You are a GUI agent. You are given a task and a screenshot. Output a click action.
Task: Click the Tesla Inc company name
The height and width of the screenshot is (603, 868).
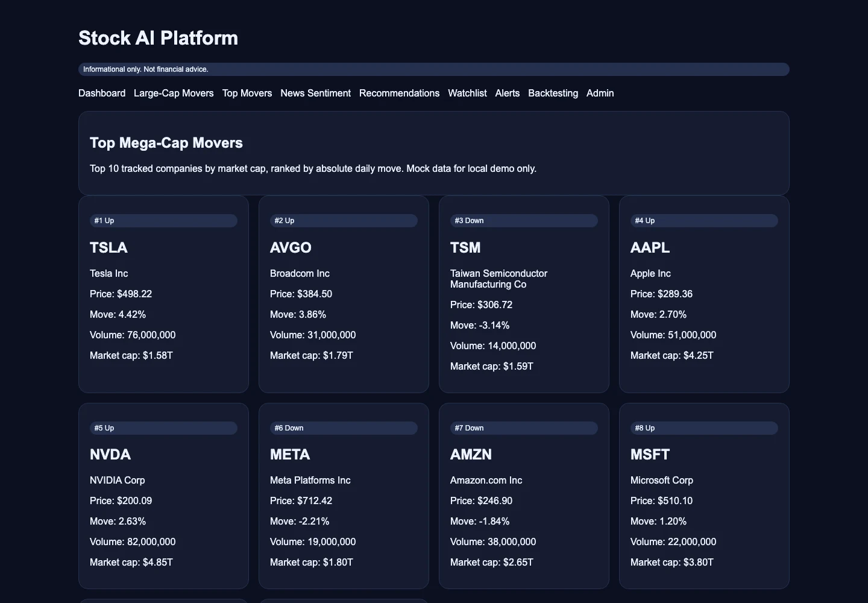pos(109,274)
